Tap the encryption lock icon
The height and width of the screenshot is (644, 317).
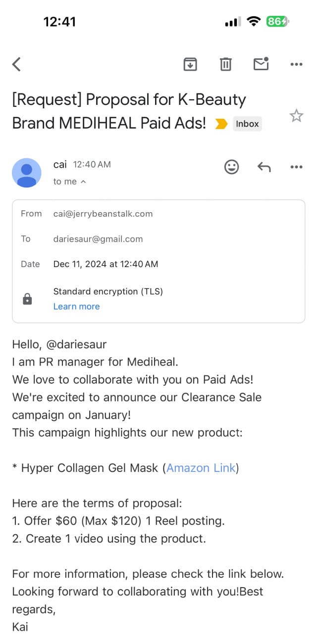27,299
